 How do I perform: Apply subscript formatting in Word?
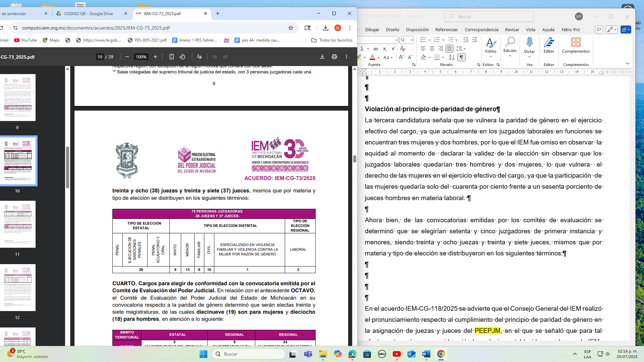(x=385, y=49)
